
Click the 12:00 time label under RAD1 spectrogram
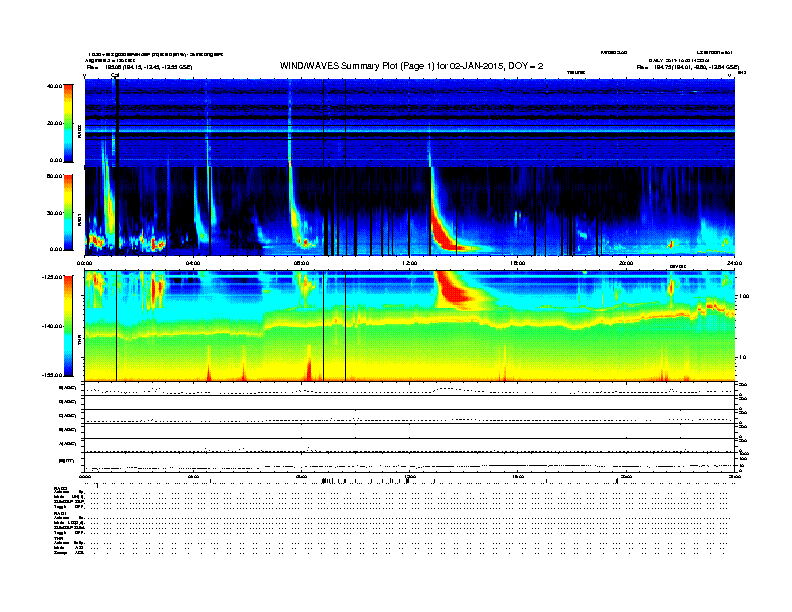[x=409, y=263]
